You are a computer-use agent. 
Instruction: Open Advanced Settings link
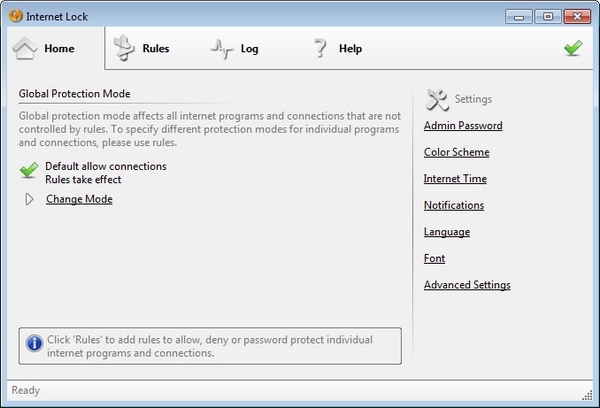pyautogui.click(x=467, y=285)
